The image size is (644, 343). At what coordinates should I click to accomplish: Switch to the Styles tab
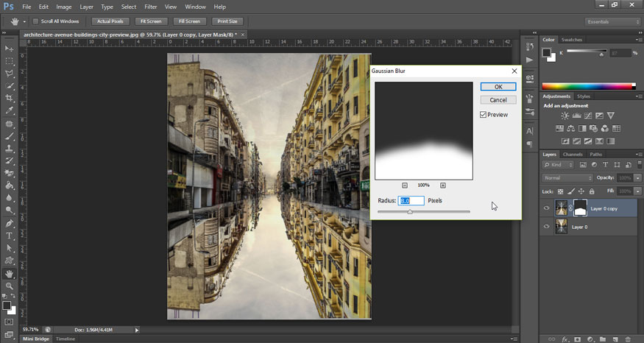tap(583, 96)
